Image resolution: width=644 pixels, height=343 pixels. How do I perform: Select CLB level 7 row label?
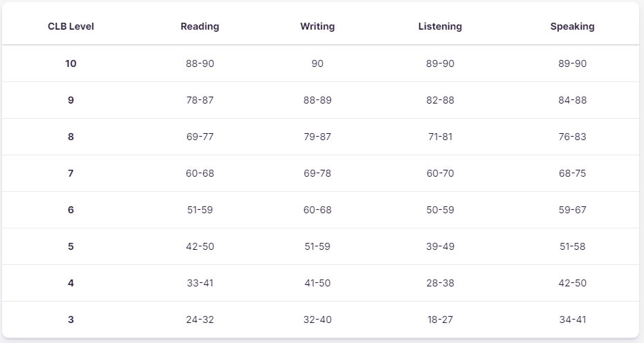(x=70, y=173)
